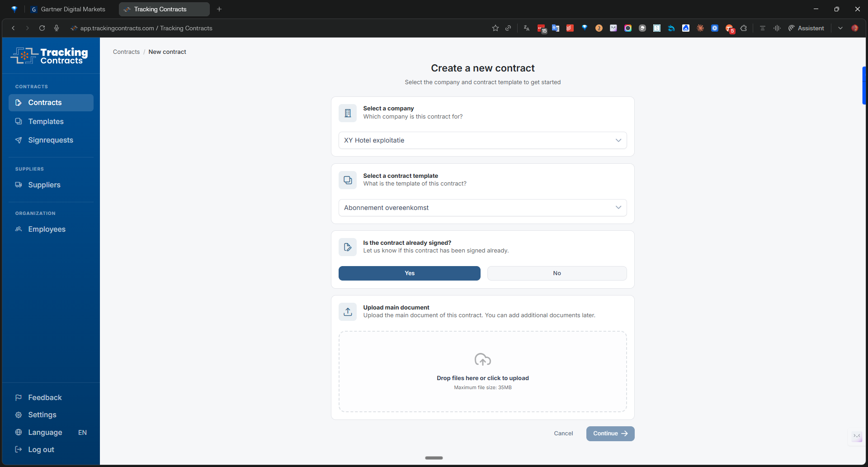
Task: Open the extensions puzzle menu
Action: [x=744, y=28]
